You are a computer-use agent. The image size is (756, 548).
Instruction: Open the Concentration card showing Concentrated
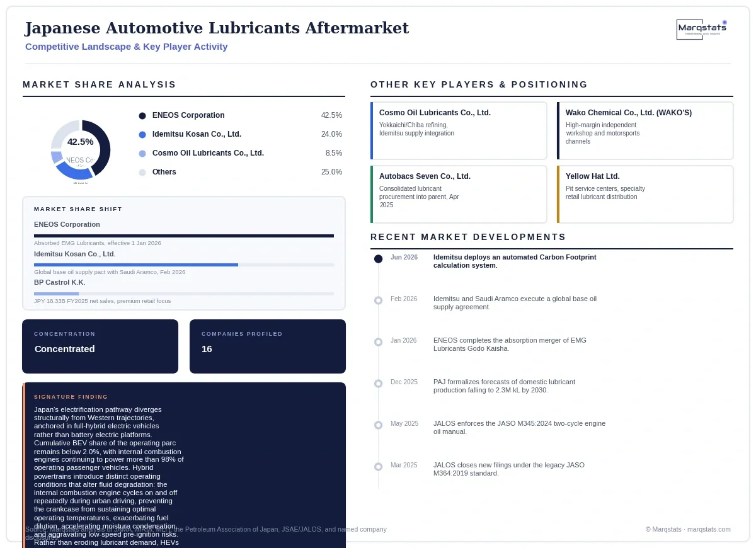tap(100, 346)
